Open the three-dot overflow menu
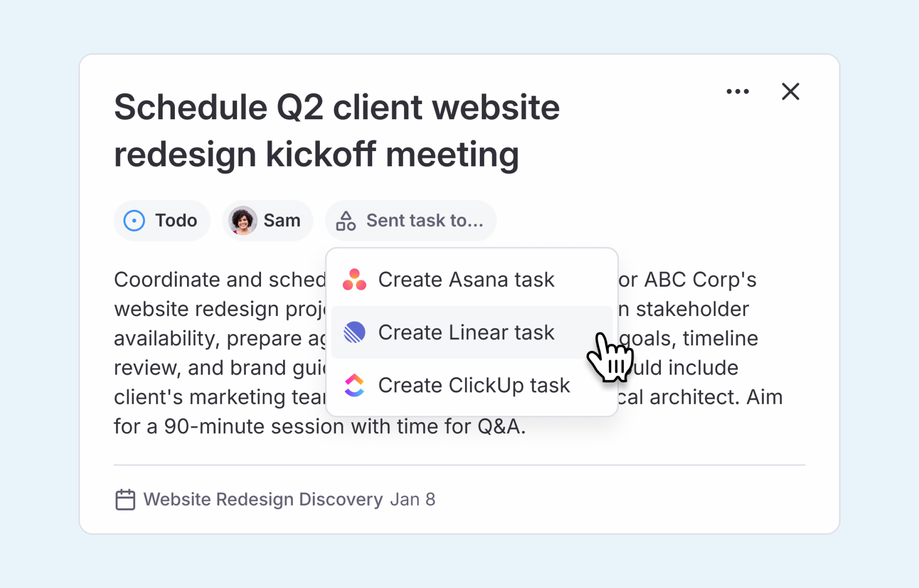The image size is (919, 588). coord(738,91)
